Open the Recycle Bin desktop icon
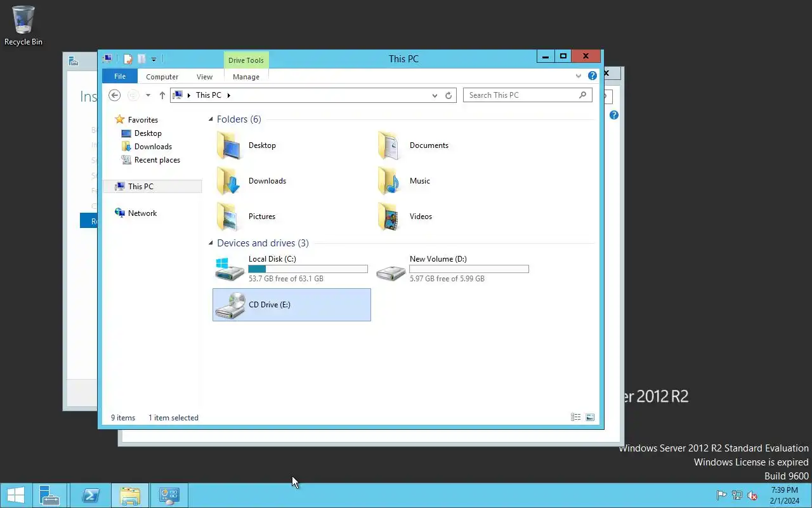The height and width of the screenshot is (508, 812). (x=23, y=25)
